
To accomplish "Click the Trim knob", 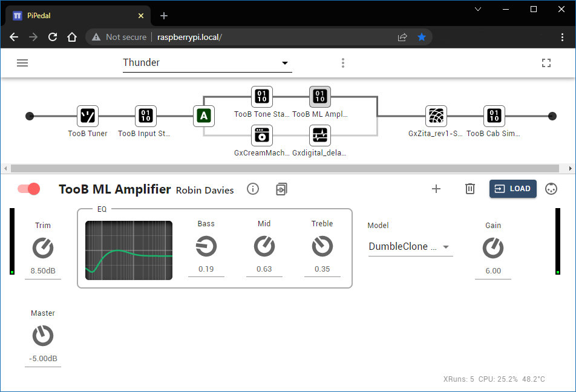I will pyautogui.click(x=43, y=248).
